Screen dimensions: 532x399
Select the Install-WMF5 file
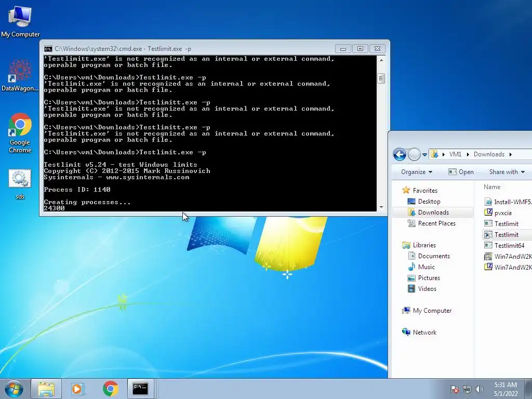point(508,202)
